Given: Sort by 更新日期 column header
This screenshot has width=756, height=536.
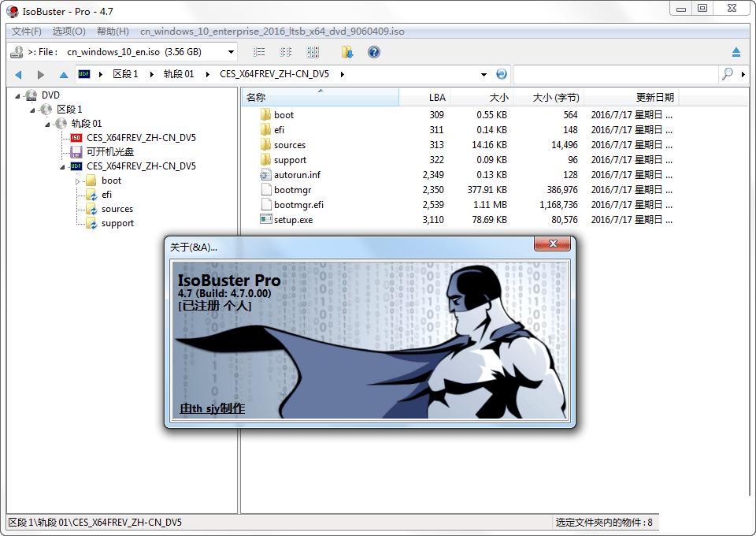Looking at the screenshot, I should [632, 98].
